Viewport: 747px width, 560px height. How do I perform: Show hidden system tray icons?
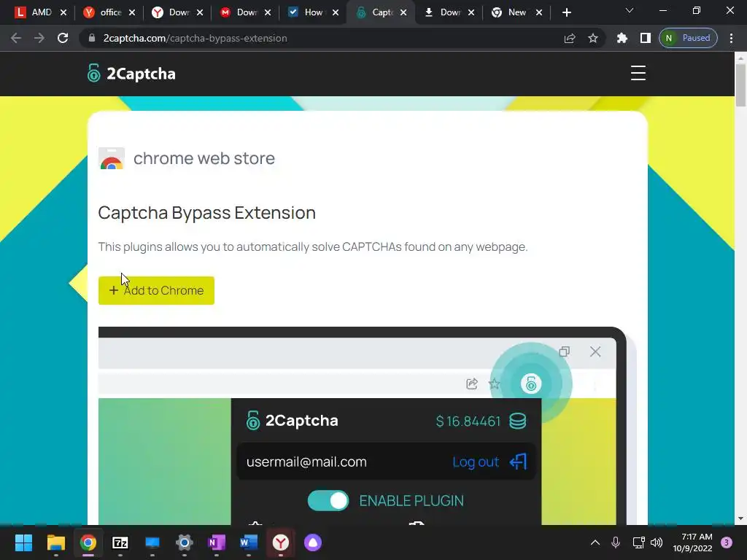(595, 542)
